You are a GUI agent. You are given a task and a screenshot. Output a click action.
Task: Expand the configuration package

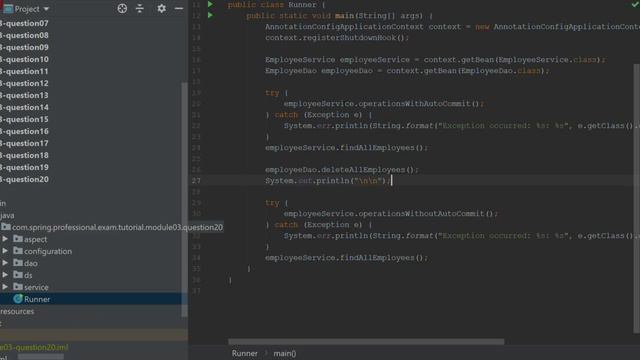5,251
